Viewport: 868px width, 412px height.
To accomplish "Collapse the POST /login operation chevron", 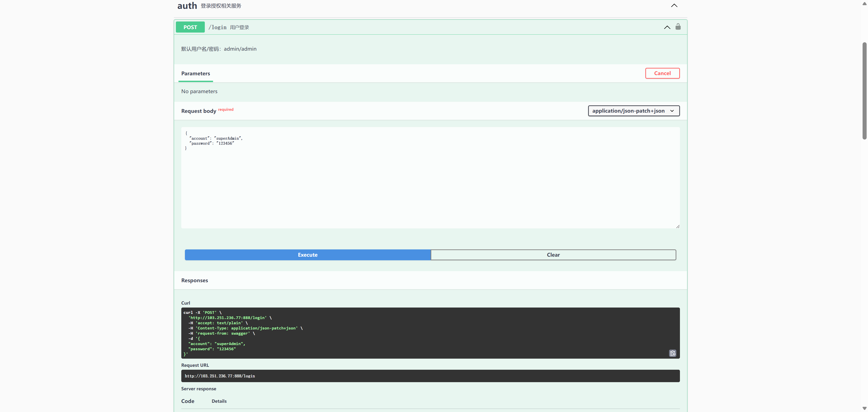I will [667, 27].
